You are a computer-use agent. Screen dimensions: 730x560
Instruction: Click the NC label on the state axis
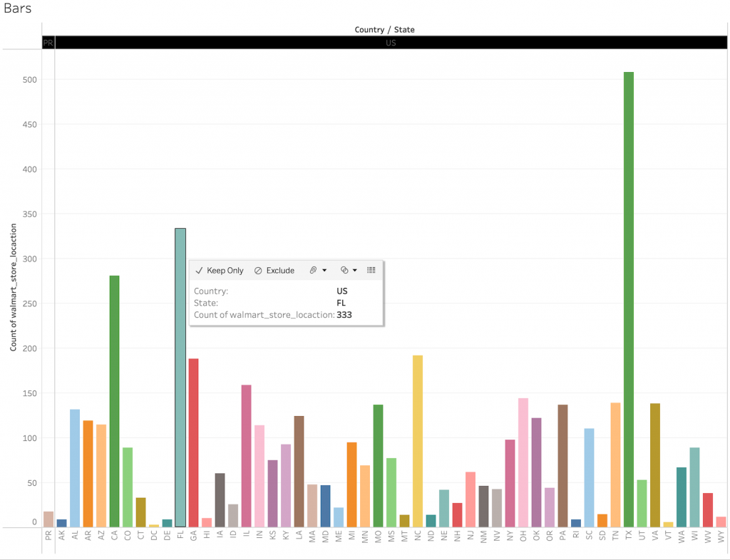click(x=418, y=535)
